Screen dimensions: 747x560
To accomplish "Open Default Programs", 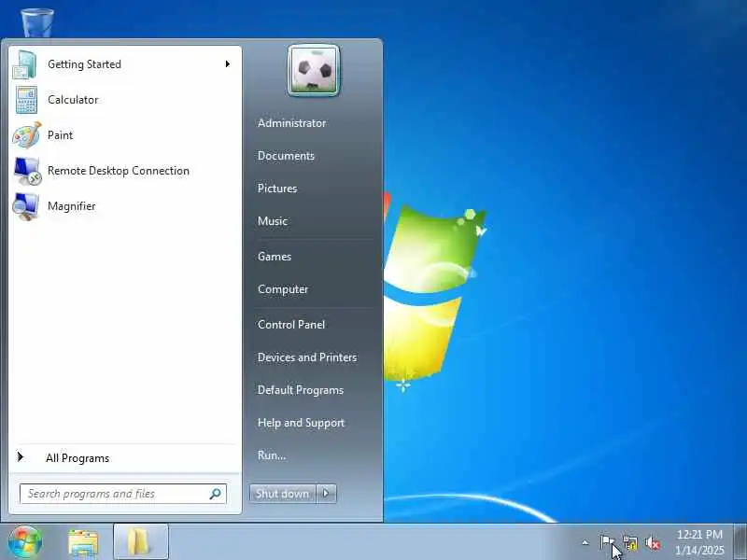I will [x=300, y=390].
